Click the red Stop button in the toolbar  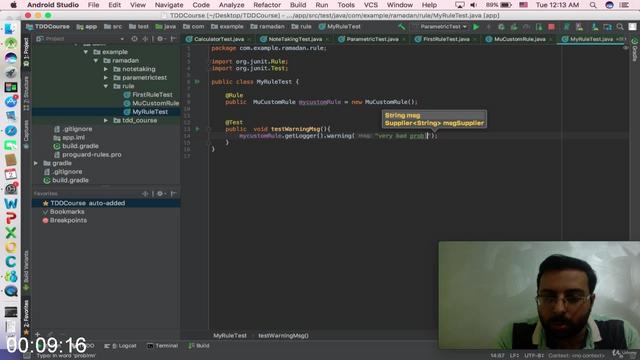click(x=551, y=27)
